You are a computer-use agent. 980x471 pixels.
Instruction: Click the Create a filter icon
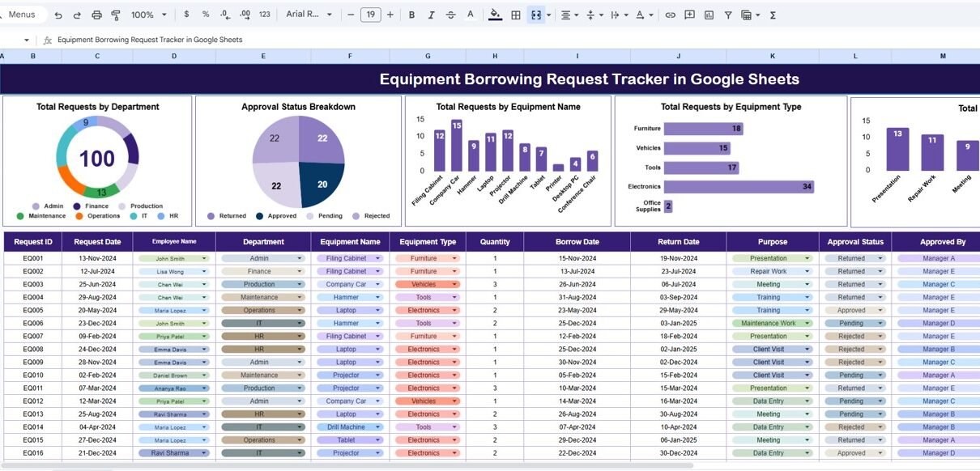(x=728, y=15)
